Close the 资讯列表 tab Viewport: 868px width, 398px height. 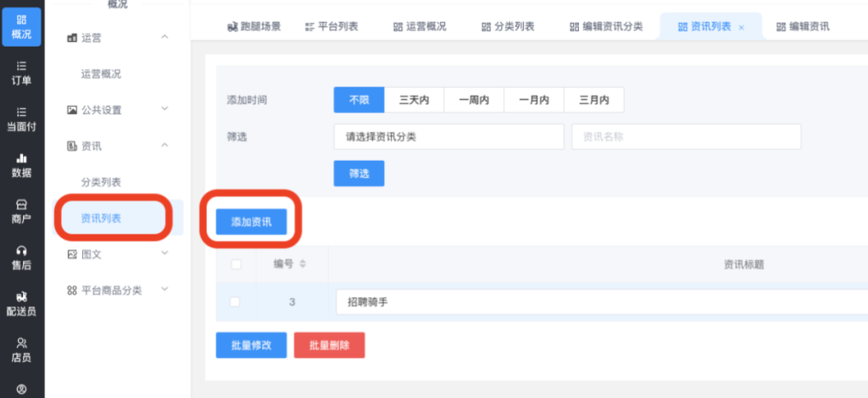[742, 27]
